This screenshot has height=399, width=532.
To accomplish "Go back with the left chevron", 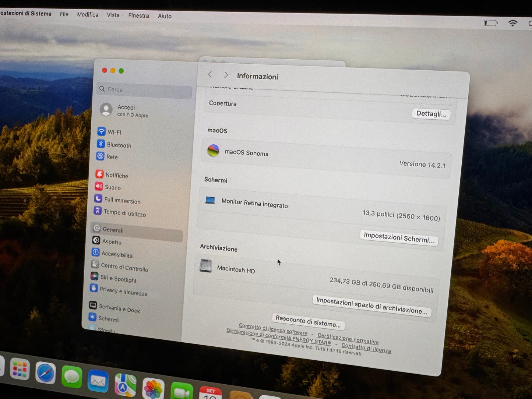I will (210, 75).
